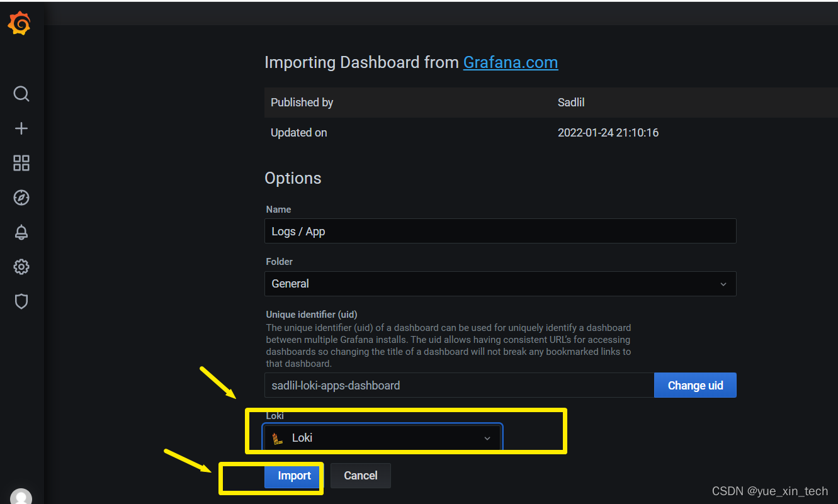Click the Create plus icon

(x=21, y=128)
